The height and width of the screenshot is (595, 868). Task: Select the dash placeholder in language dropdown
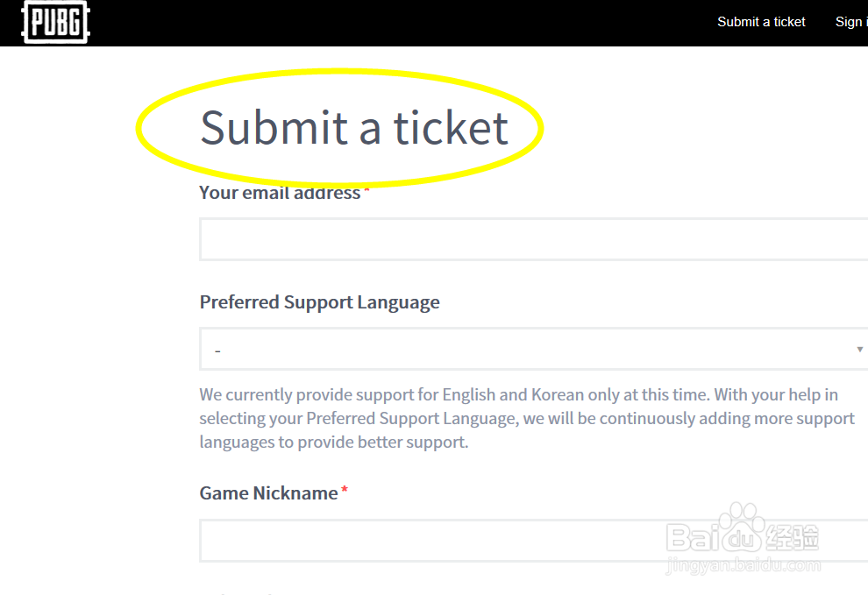click(x=217, y=351)
